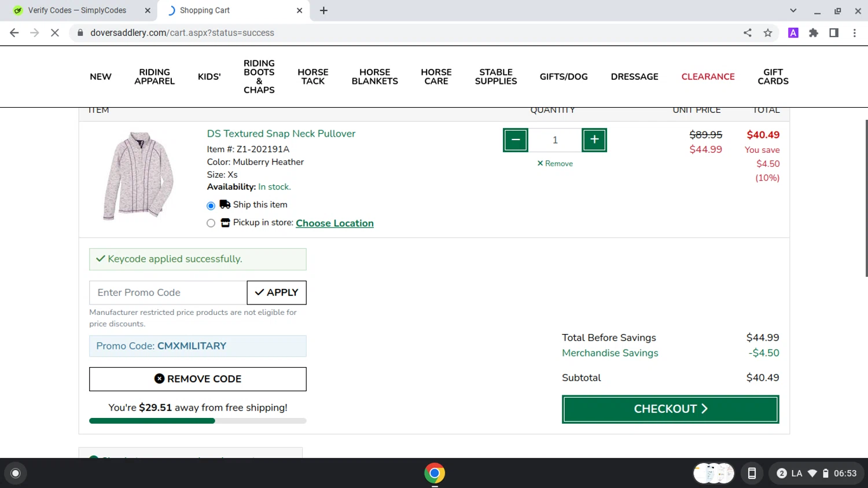Click the Chrome icon on the shelf

click(x=435, y=473)
